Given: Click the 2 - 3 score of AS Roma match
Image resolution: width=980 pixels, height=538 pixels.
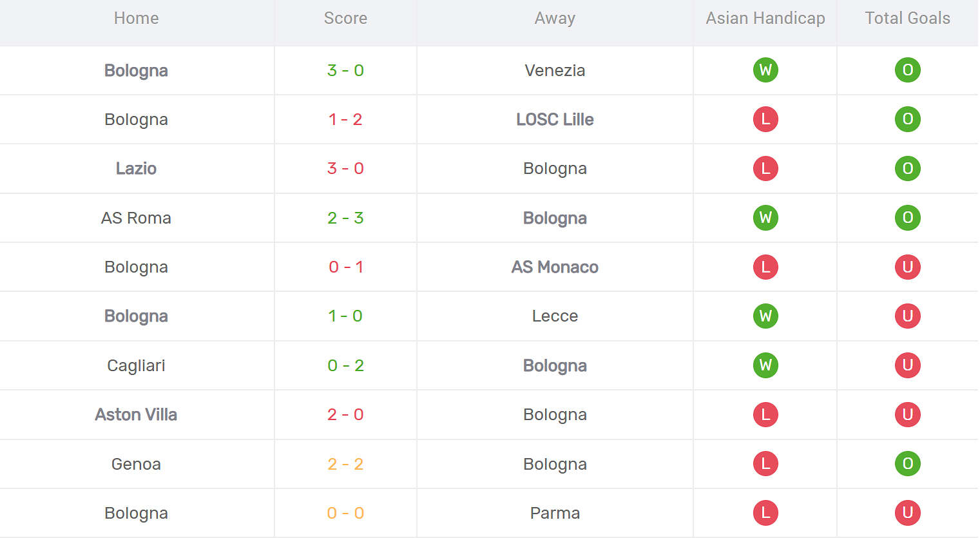Looking at the screenshot, I should tap(345, 218).
